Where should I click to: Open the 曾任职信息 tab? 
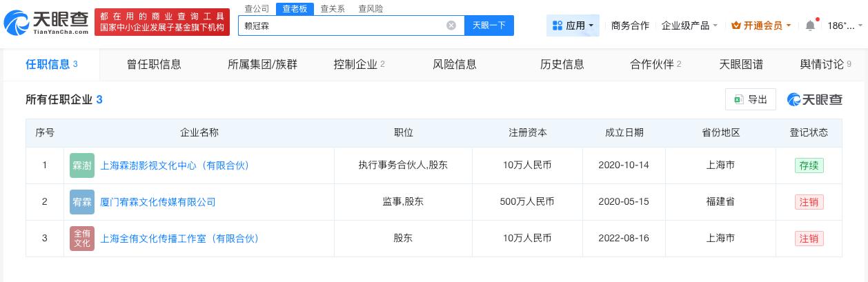coord(154,64)
